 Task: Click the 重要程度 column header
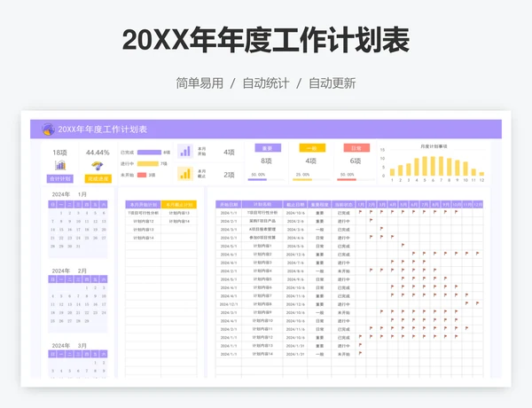pos(319,205)
